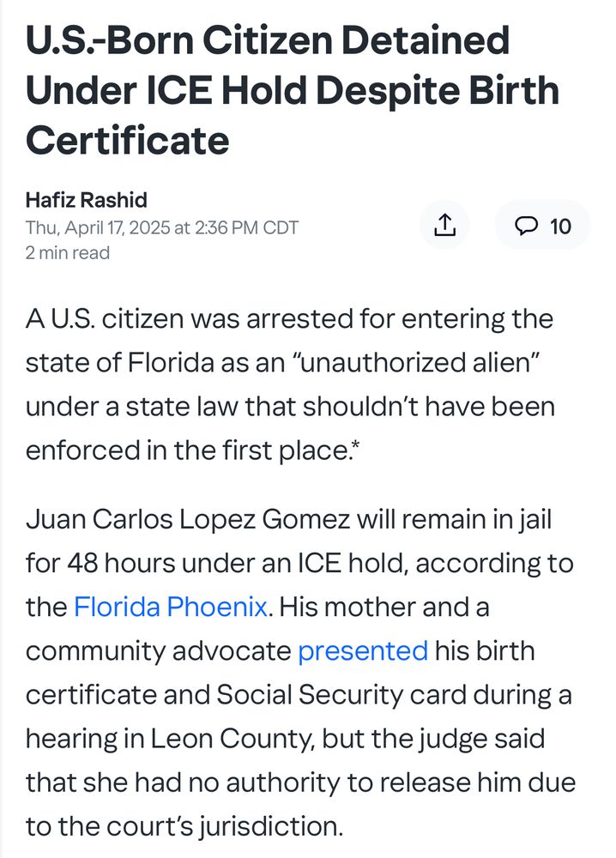The width and height of the screenshot is (616, 858).
Task: Select the April 17, 2025 timestamp
Action: click(x=162, y=227)
